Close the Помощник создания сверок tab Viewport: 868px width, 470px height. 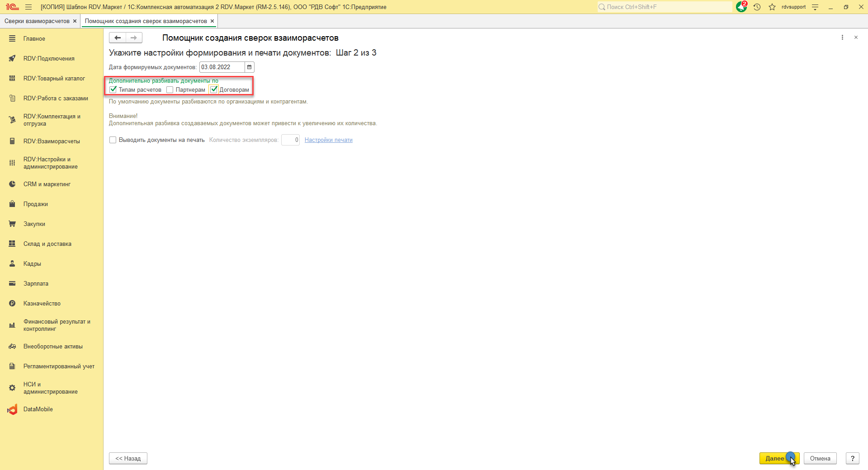pos(212,21)
